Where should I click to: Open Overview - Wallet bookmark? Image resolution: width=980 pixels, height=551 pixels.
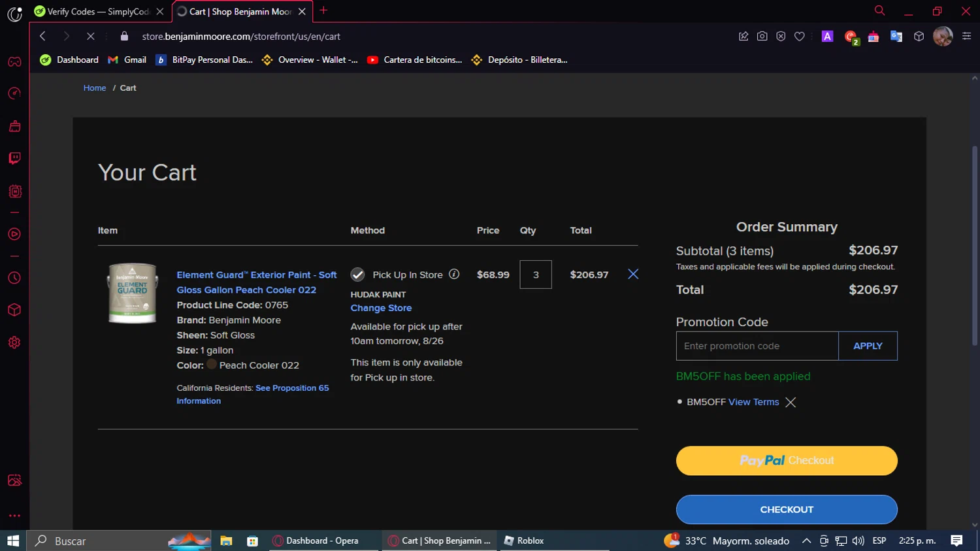click(309, 59)
